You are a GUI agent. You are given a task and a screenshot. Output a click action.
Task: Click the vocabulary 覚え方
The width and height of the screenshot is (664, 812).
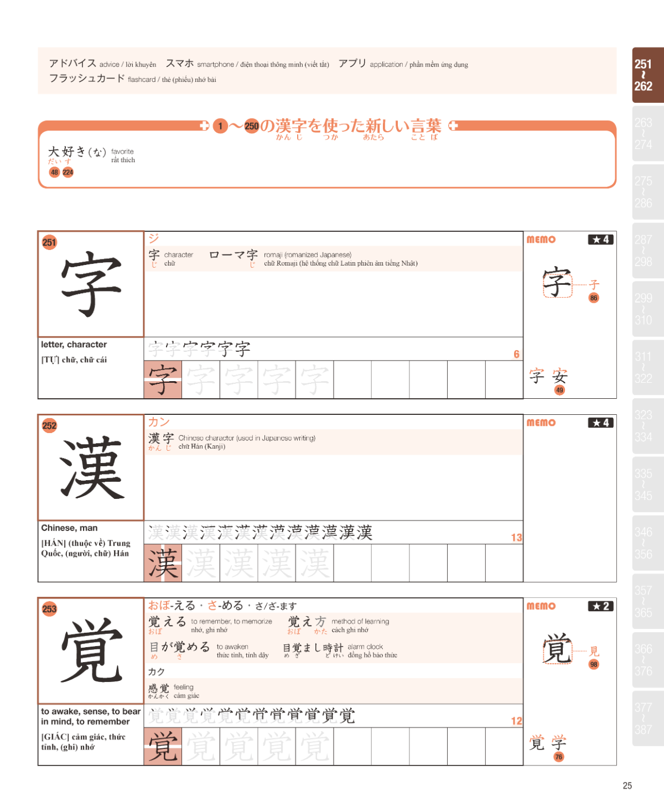tap(307, 622)
